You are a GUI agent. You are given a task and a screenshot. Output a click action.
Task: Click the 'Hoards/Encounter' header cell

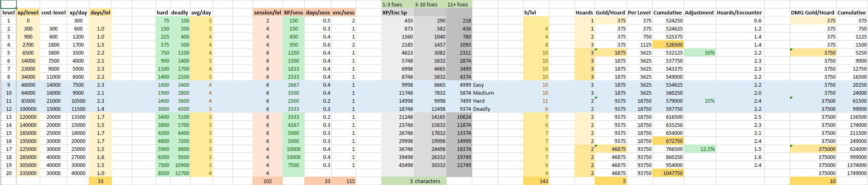(x=739, y=12)
